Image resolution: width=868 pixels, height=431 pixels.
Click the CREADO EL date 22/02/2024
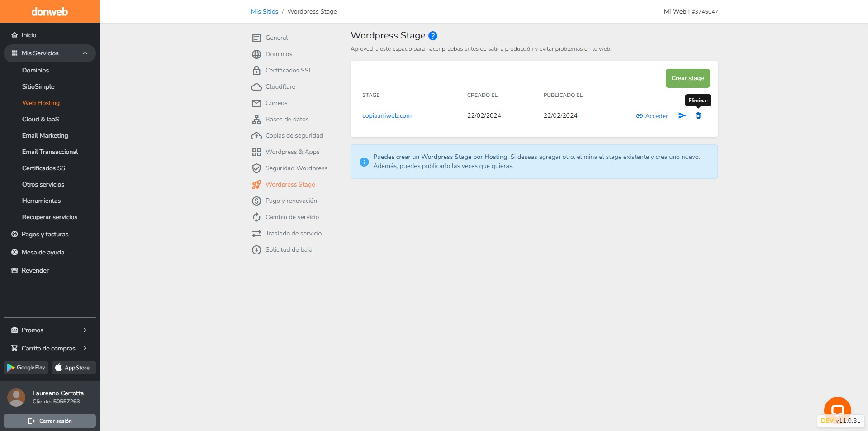pyautogui.click(x=484, y=115)
